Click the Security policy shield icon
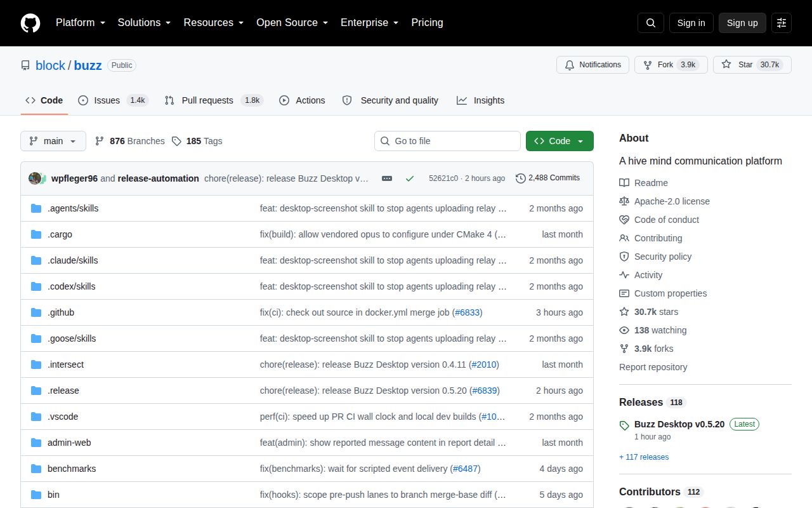The height and width of the screenshot is (508, 812). click(x=624, y=257)
